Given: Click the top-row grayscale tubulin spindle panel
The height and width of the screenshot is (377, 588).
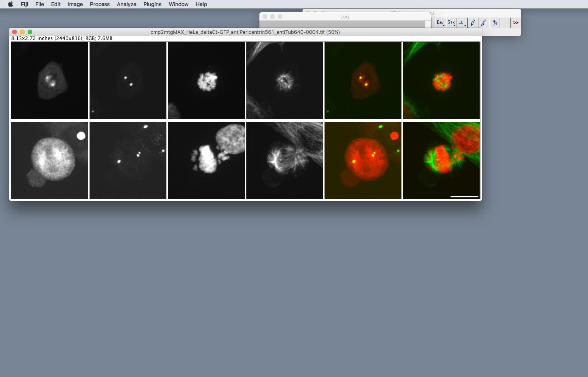Looking at the screenshot, I should coord(285,80).
